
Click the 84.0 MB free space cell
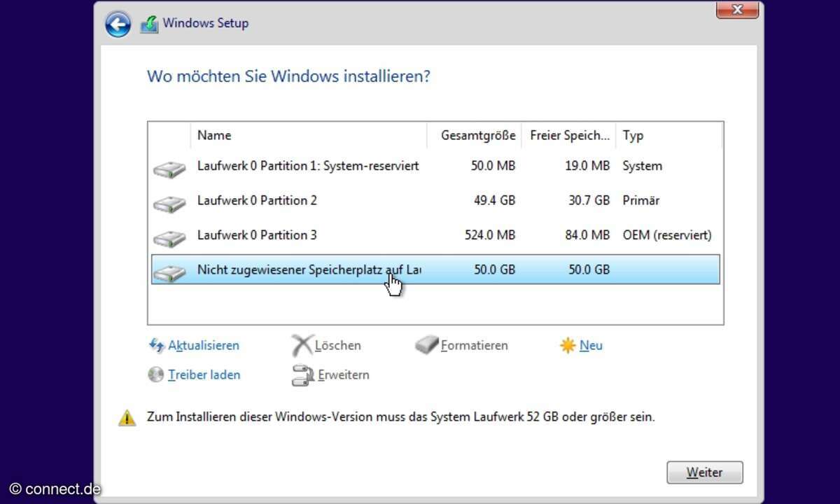[x=589, y=234]
